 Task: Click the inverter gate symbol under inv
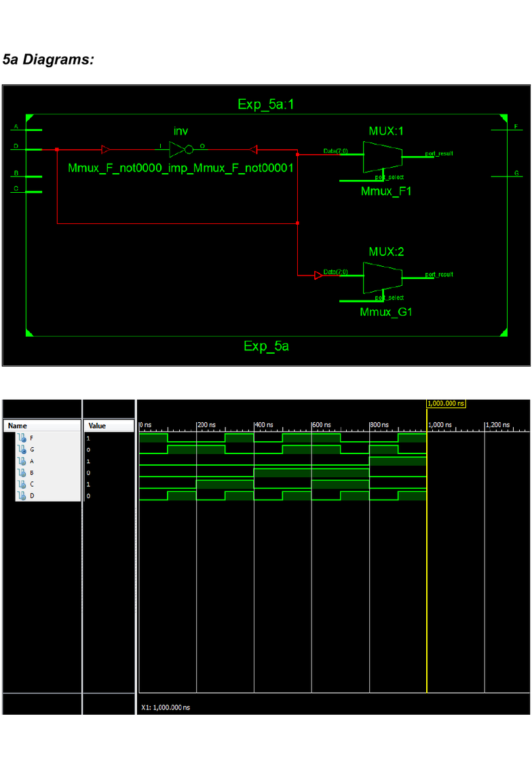tap(181, 149)
